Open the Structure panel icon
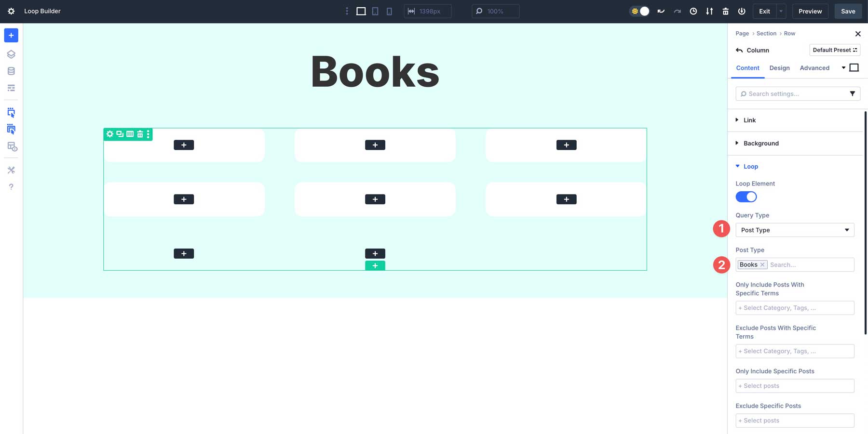The image size is (868, 434). point(11,54)
